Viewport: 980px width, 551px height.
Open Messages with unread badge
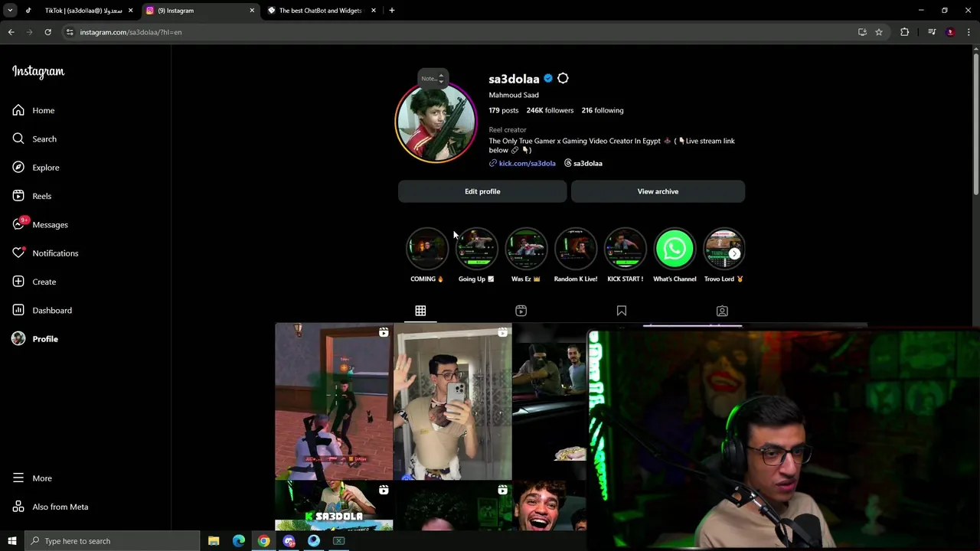click(x=41, y=224)
